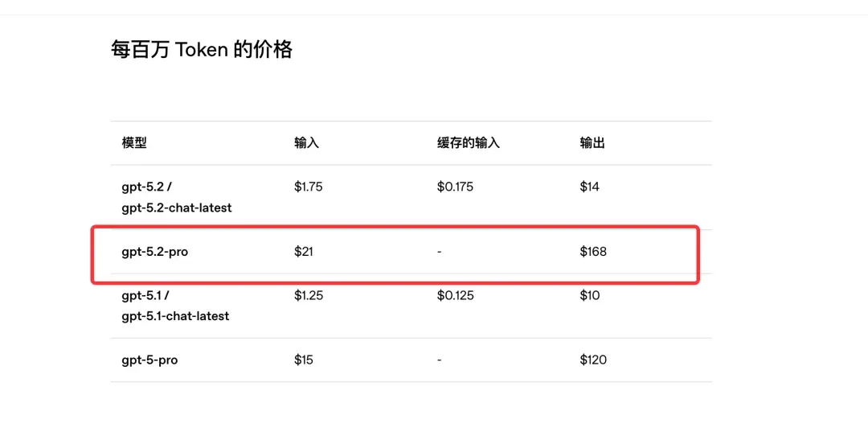Click the 输入 column header
This screenshot has height=444, width=868.
coord(306,143)
